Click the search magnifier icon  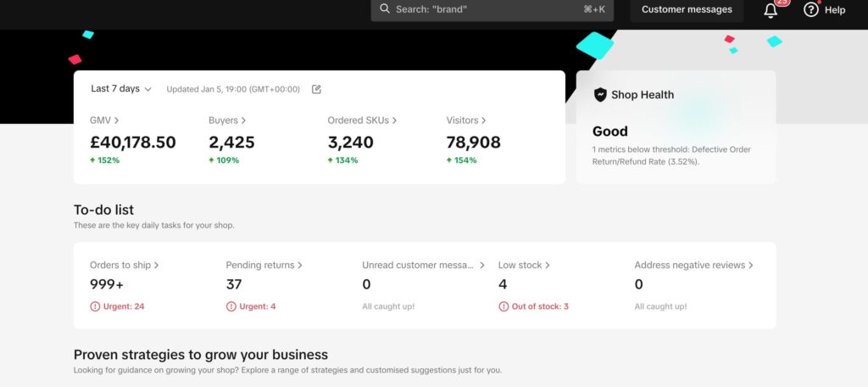385,9
